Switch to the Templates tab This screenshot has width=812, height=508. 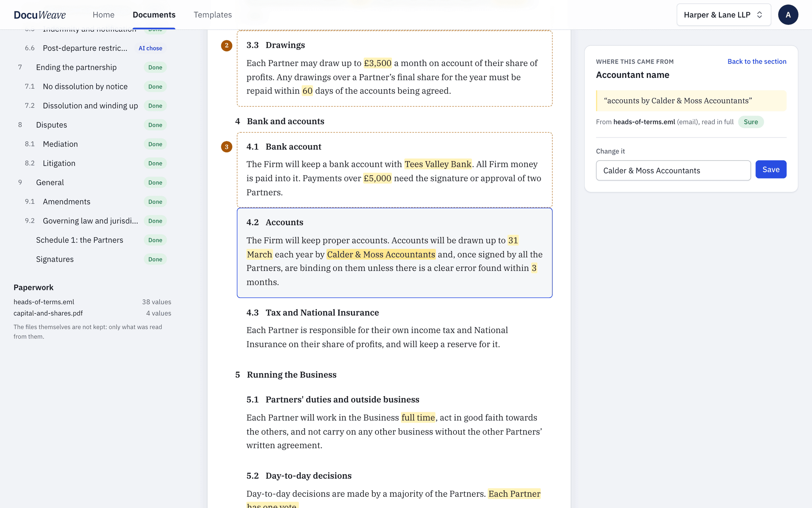click(x=212, y=15)
